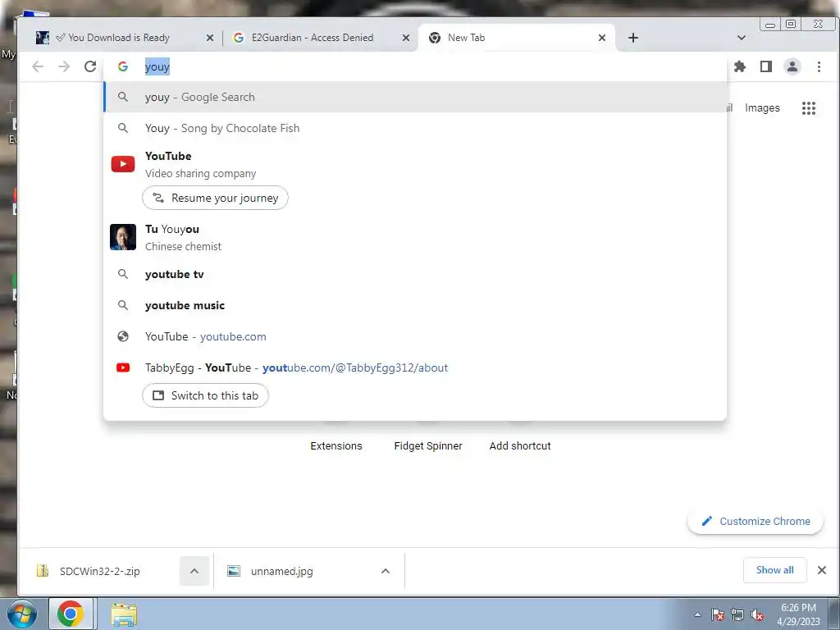This screenshot has width=840, height=630.
Task: Open Windows Explorer from the taskbar
Action: tap(124, 615)
